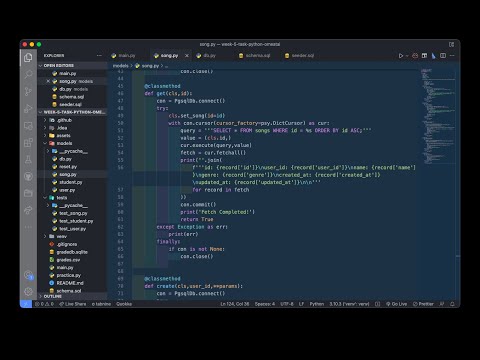This screenshot has height=360, width=480.
Task: Open student.py in the file tree
Action: 71,182
